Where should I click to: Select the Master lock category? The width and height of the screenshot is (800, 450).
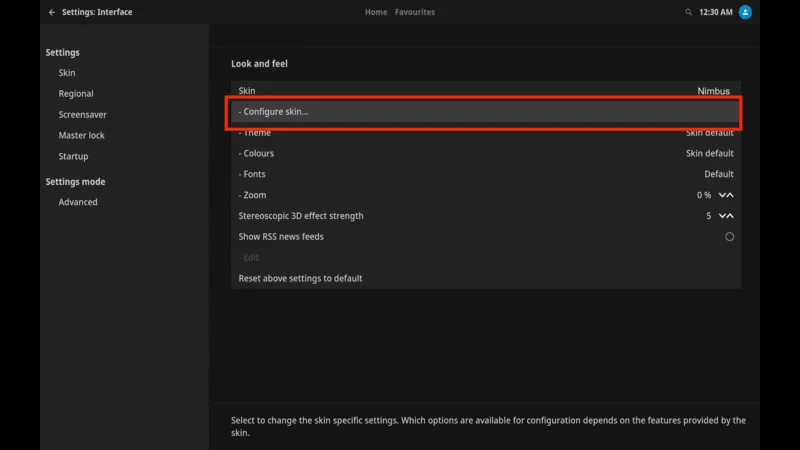(x=82, y=135)
